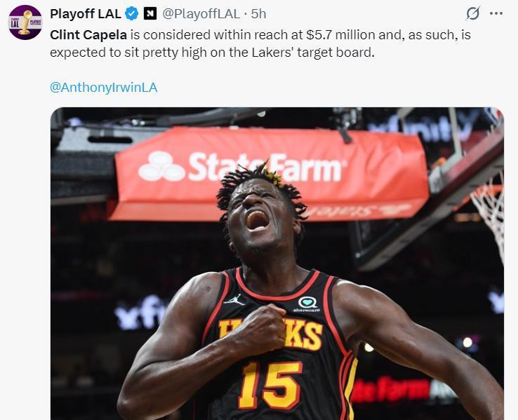The width and height of the screenshot is (518, 420).
Task: Click the Sharecare logo on the jersey
Action: point(307,304)
